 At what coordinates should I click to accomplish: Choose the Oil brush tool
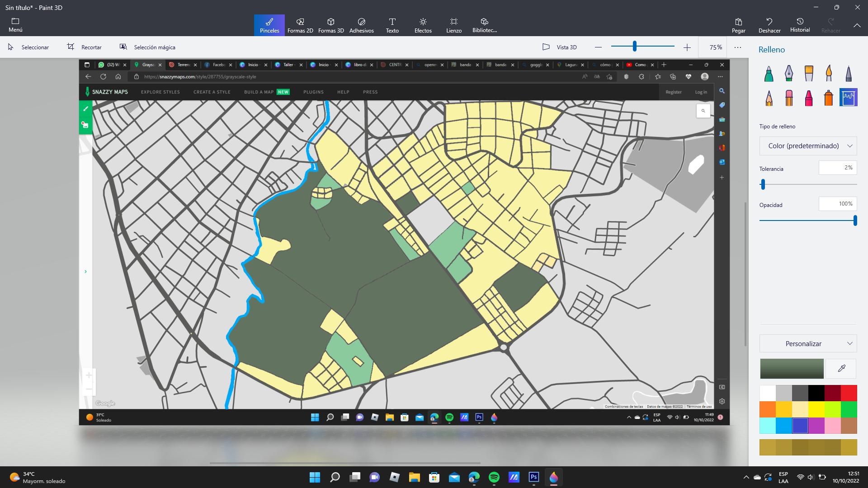click(x=809, y=73)
